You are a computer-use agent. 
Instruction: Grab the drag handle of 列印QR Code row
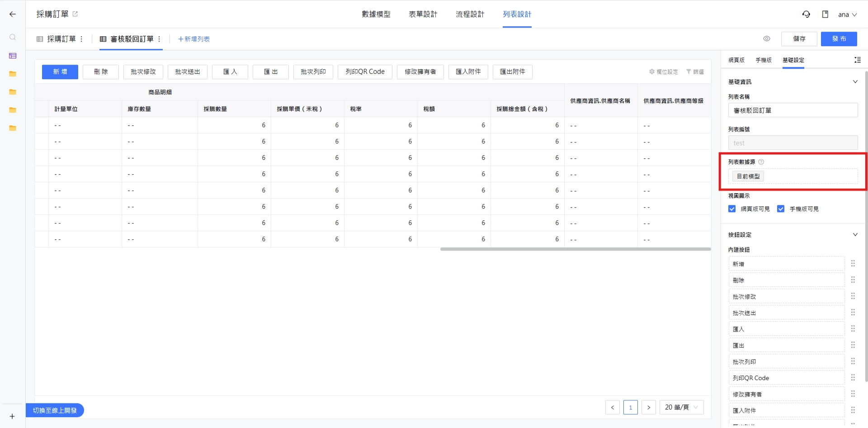853,377
